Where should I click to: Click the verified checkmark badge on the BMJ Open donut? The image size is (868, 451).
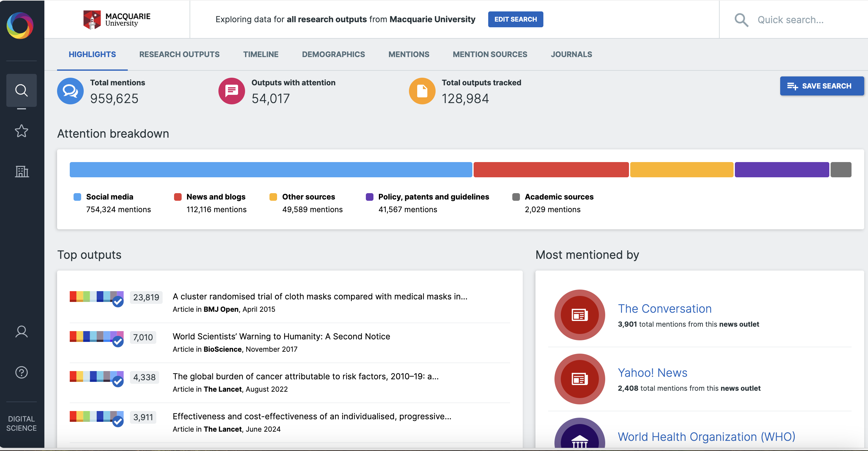tap(118, 302)
